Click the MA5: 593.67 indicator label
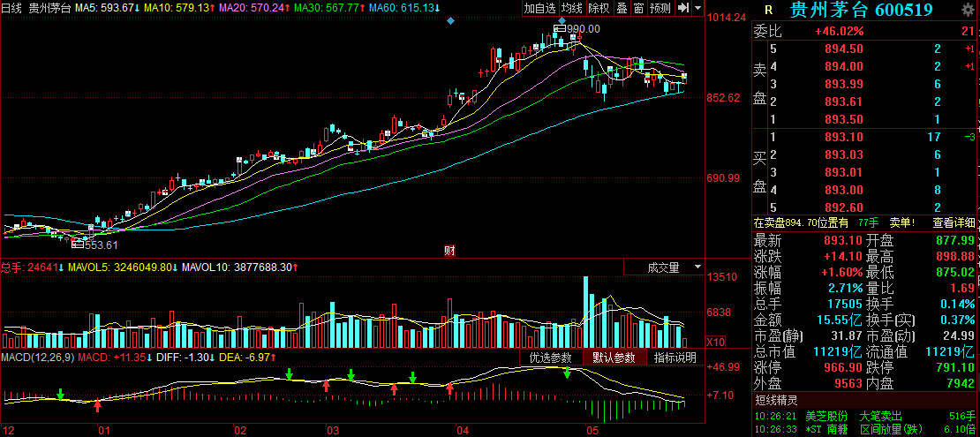This screenshot has height=437, width=980. pyautogui.click(x=107, y=8)
